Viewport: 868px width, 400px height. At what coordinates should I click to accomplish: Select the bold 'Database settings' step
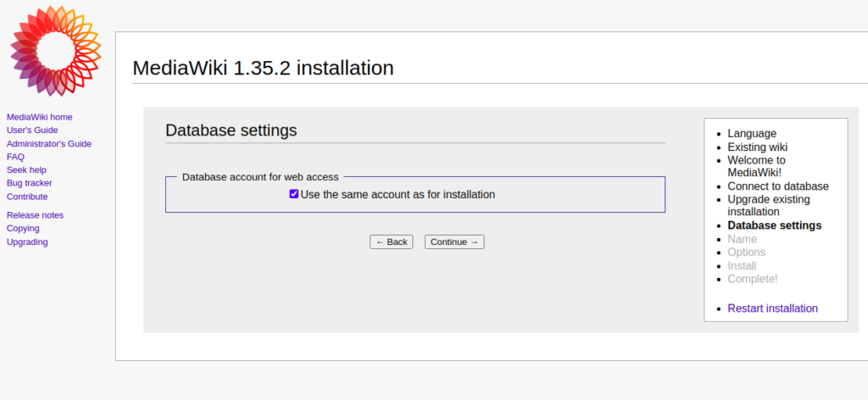[x=775, y=225]
